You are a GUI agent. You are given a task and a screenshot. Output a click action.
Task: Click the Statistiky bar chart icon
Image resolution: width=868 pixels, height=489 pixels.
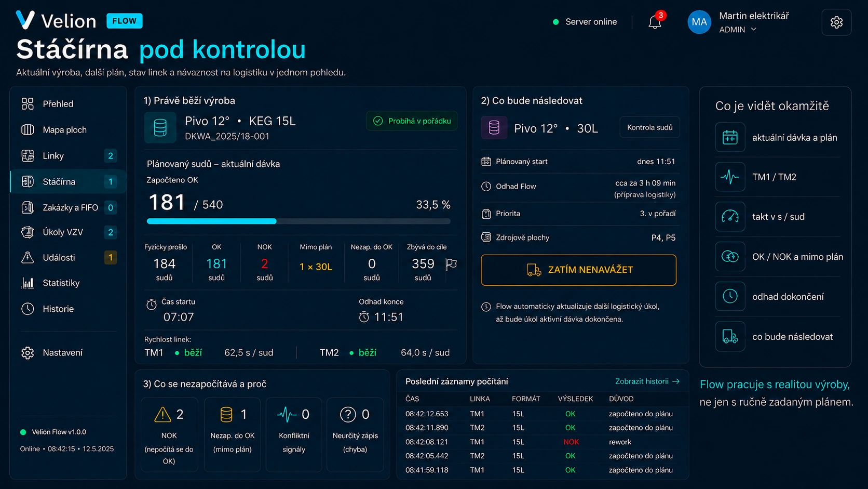(x=28, y=283)
